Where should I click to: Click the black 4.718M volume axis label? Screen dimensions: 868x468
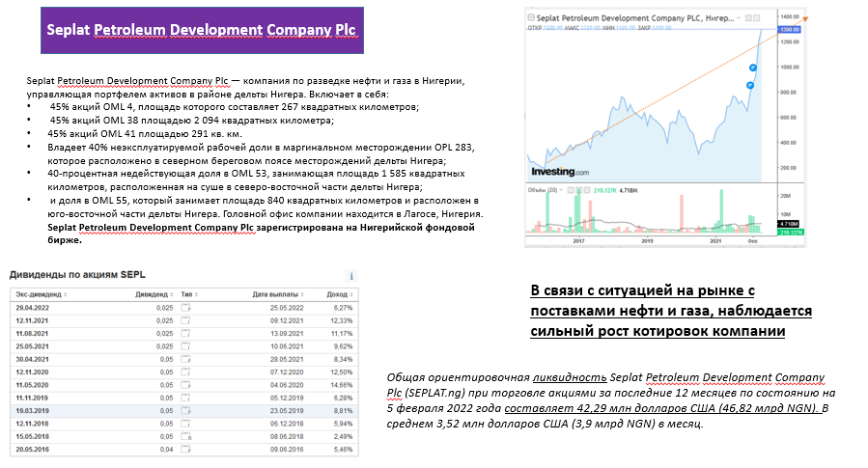click(788, 224)
